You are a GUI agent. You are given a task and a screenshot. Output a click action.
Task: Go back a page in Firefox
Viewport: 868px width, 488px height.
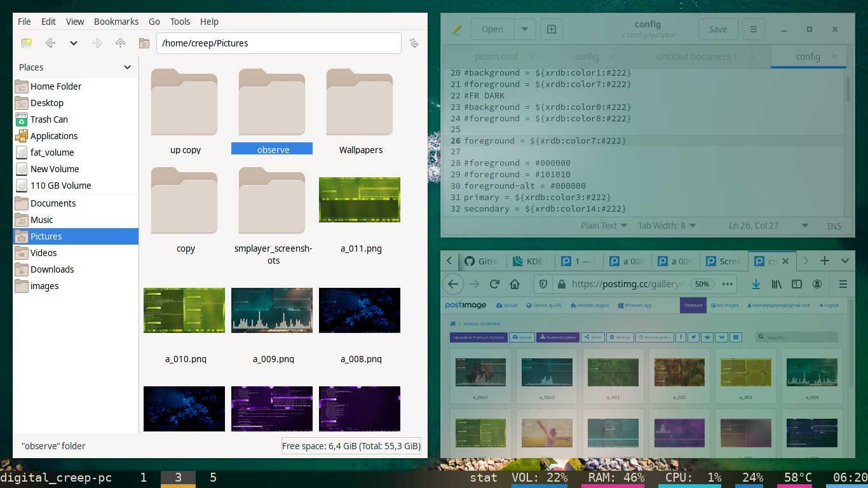453,284
